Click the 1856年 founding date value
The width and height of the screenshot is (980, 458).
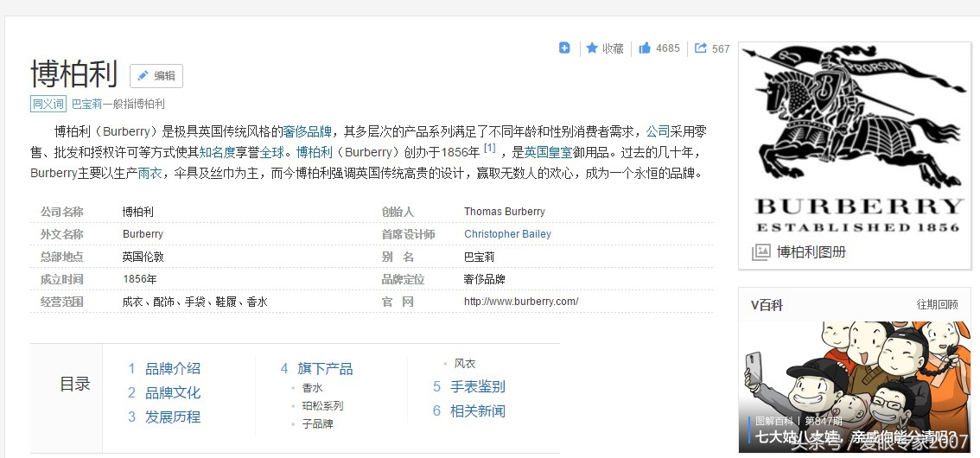click(x=140, y=279)
